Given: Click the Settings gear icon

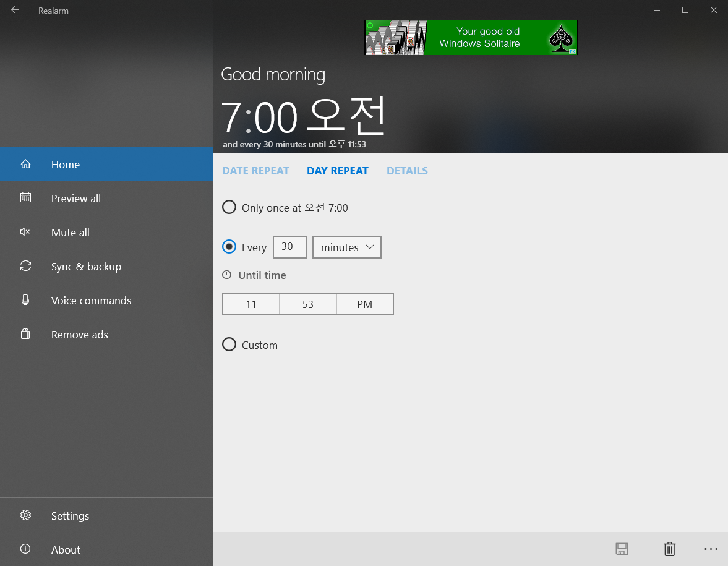Looking at the screenshot, I should pyautogui.click(x=25, y=515).
